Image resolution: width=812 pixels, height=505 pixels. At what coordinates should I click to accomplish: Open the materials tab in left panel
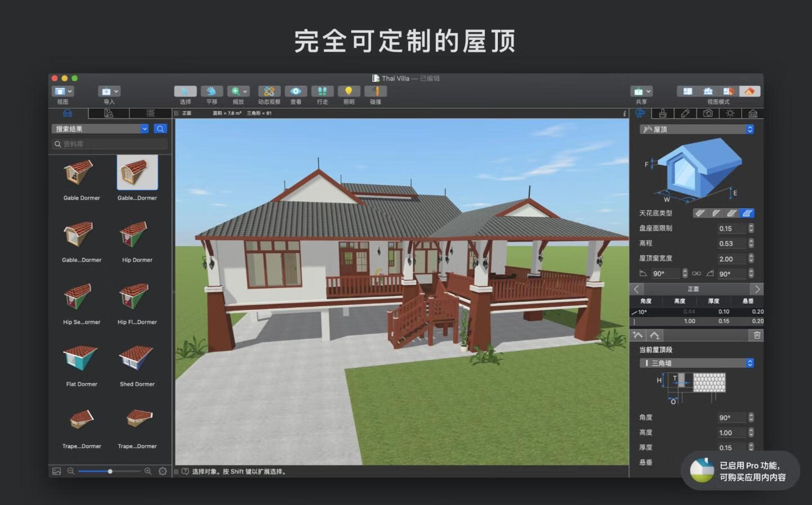click(x=109, y=113)
